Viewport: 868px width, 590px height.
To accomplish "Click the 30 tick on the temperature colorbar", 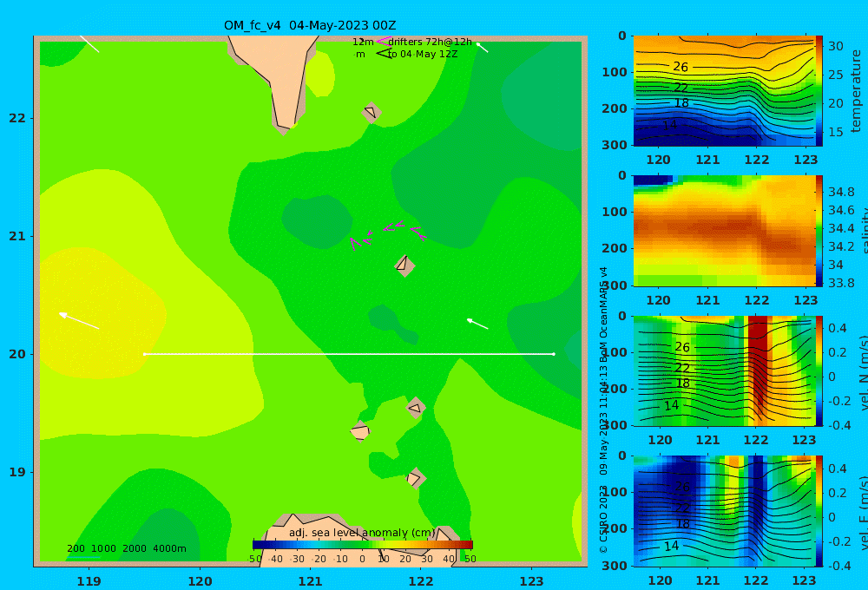I will [835, 46].
